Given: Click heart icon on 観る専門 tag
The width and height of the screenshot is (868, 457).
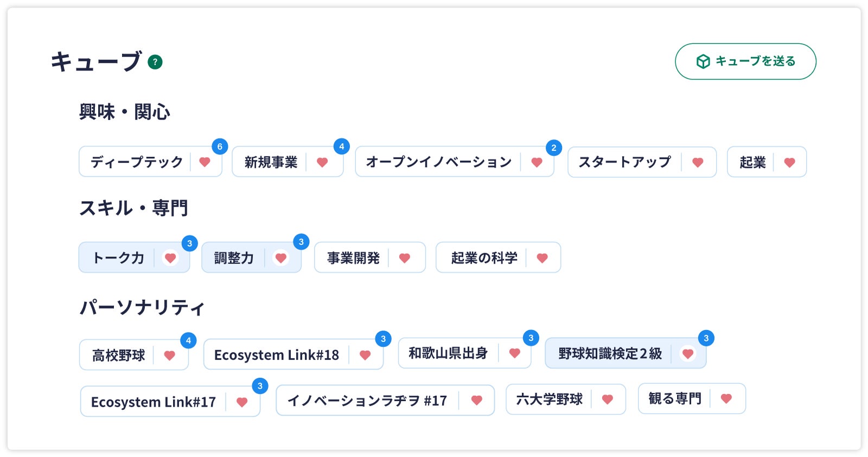Looking at the screenshot, I should (726, 398).
